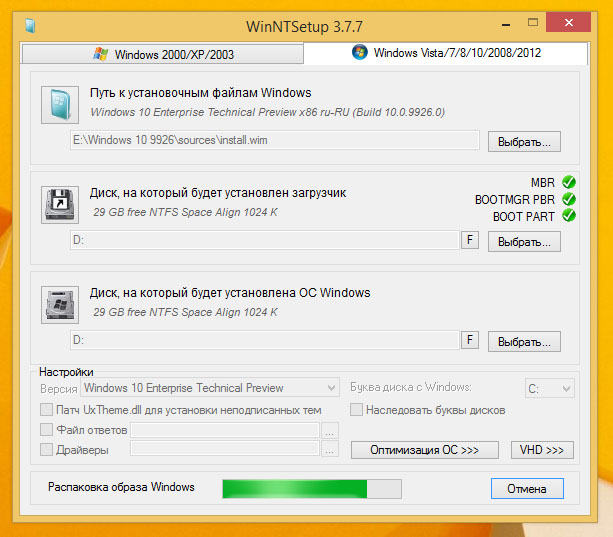Image resolution: width=613 pixels, height=537 pixels.
Task: Click the WinNTSetup title bar app icon
Action: pyautogui.click(x=30, y=26)
